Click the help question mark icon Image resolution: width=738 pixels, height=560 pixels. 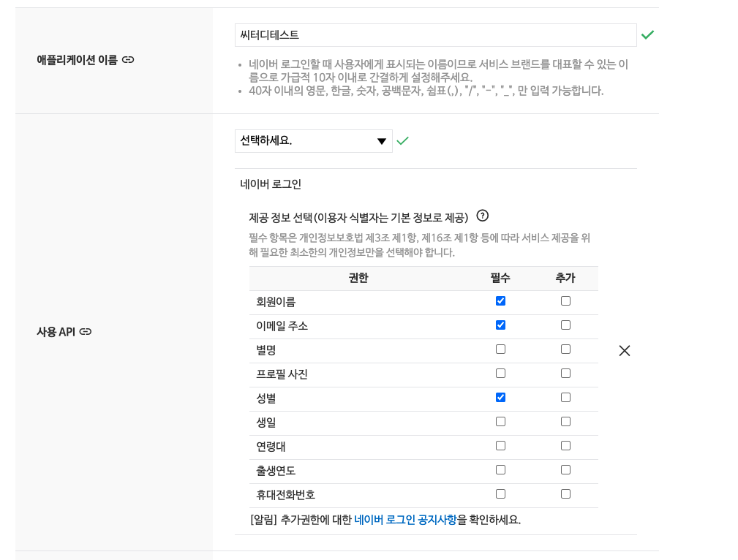coord(482,216)
